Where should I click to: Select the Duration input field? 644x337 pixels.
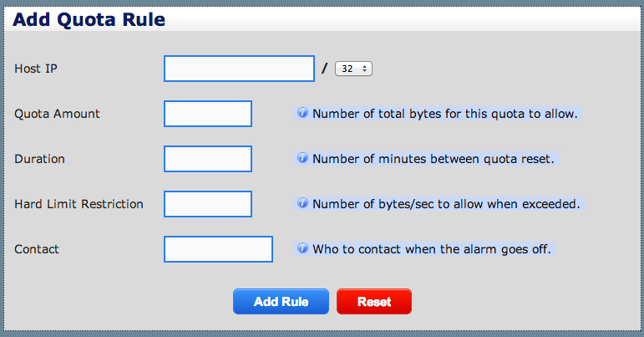[x=208, y=159]
